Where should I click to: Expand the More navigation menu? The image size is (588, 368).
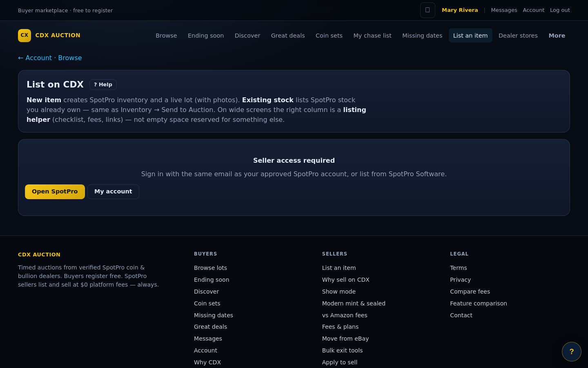point(557,36)
